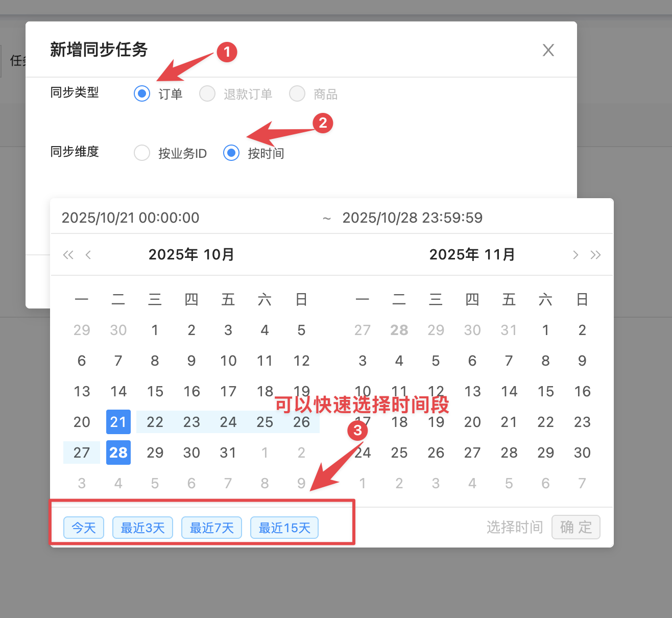Go to previous year with double-left arrow

pos(68,255)
